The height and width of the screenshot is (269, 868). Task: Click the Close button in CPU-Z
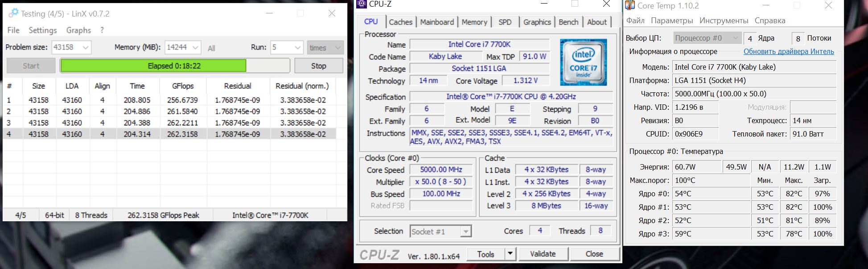coord(594,254)
